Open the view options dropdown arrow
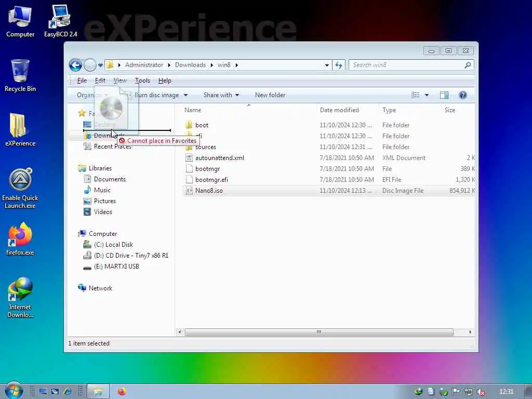 point(427,95)
